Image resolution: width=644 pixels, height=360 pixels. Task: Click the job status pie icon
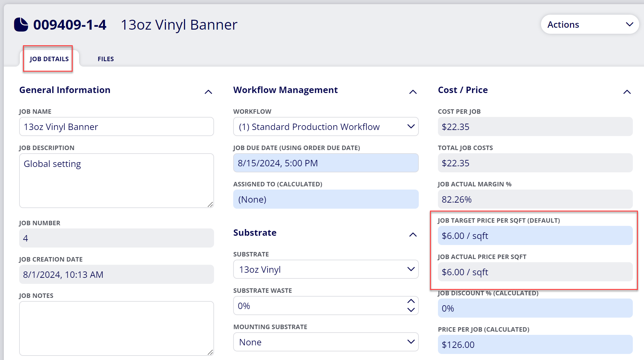click(21, 25)
